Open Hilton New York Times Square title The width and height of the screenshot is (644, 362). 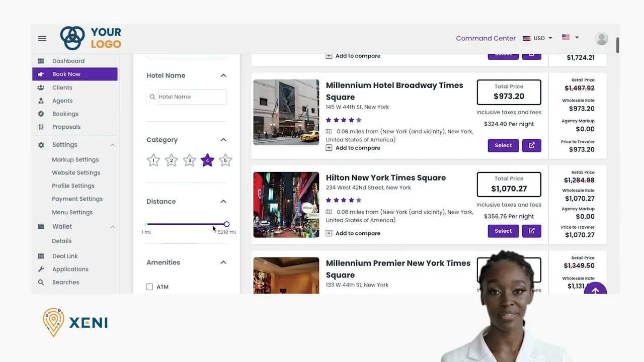[x=386, y=177]
